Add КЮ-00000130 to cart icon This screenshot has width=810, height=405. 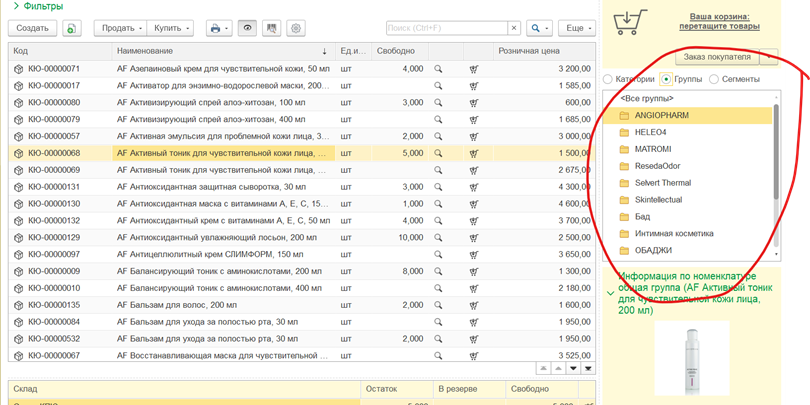pos(473,204)
